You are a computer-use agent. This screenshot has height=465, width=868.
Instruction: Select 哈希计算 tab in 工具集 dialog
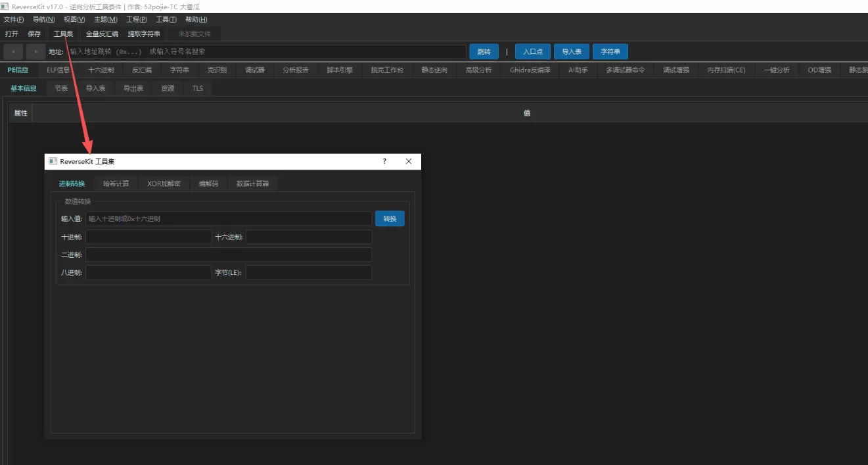[116, 184]
